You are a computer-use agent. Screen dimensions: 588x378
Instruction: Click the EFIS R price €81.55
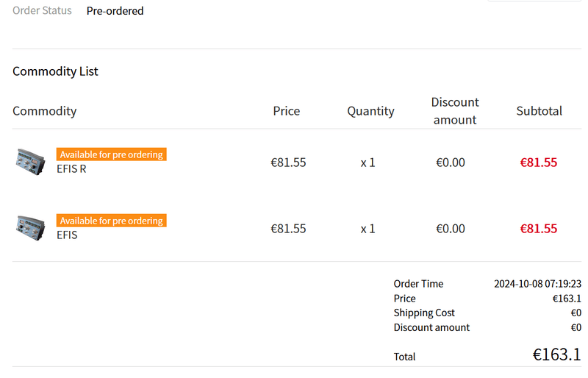[x=288, y=163]
